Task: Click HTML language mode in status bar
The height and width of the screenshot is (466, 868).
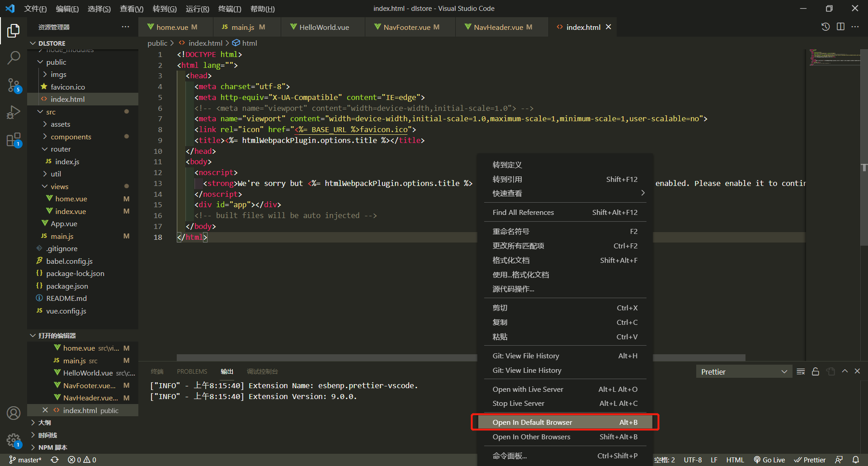Action: (x=735, y=460)
